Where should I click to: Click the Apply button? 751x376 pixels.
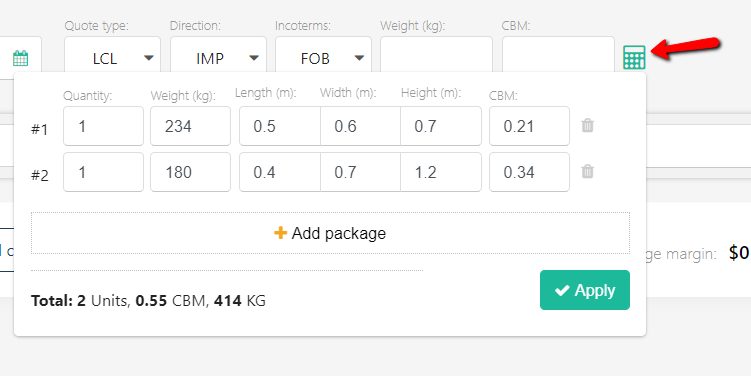[x=585, y=290]
